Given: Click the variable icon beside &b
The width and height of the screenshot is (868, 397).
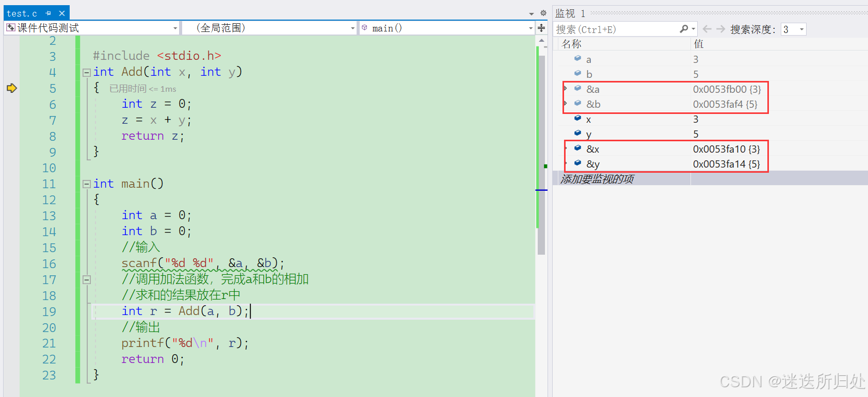Looking at the screenshot, I should [x=578, y=103].
